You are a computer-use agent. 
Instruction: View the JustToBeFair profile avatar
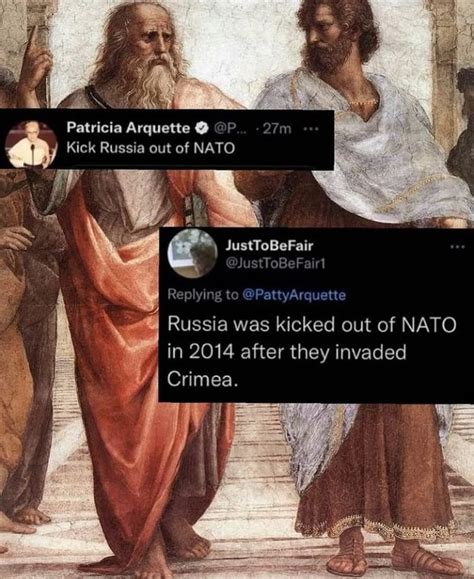click(192, 253)
